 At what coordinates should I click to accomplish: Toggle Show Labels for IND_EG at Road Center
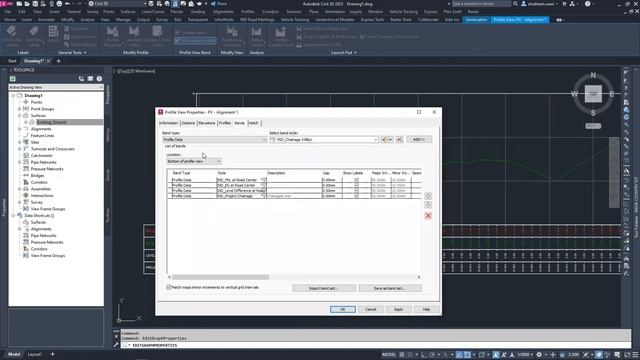click(x=356, y=185)
